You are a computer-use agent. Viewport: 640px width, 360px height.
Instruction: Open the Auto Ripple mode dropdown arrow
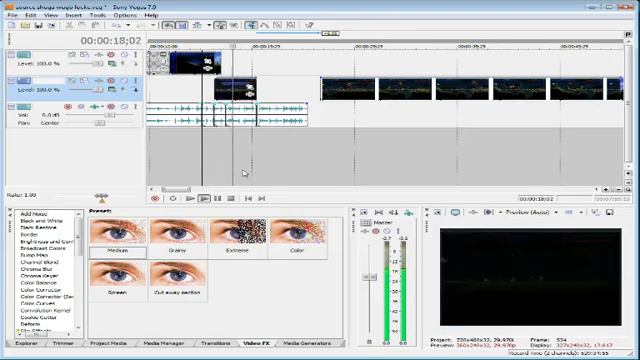click(x=209, y=25)
